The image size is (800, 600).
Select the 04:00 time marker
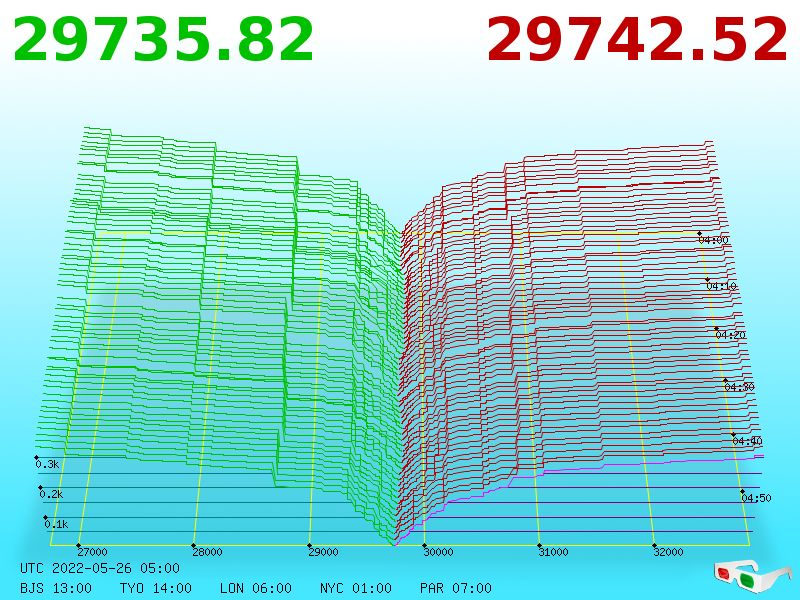point(714,240)
